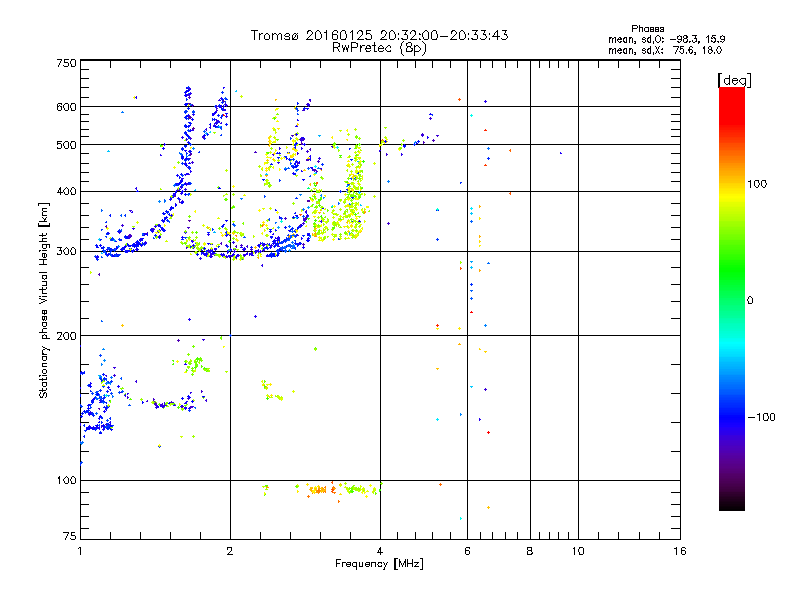Click the plot title 'Tromsø 20160125 20:32:00-20:33:43'
800x600 pixels.
tap(379, 35)
